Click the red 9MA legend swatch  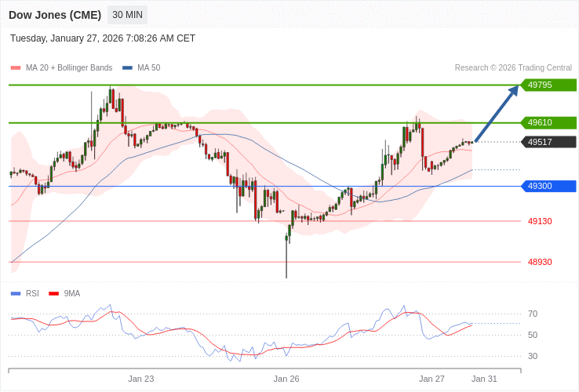[54, 294]
